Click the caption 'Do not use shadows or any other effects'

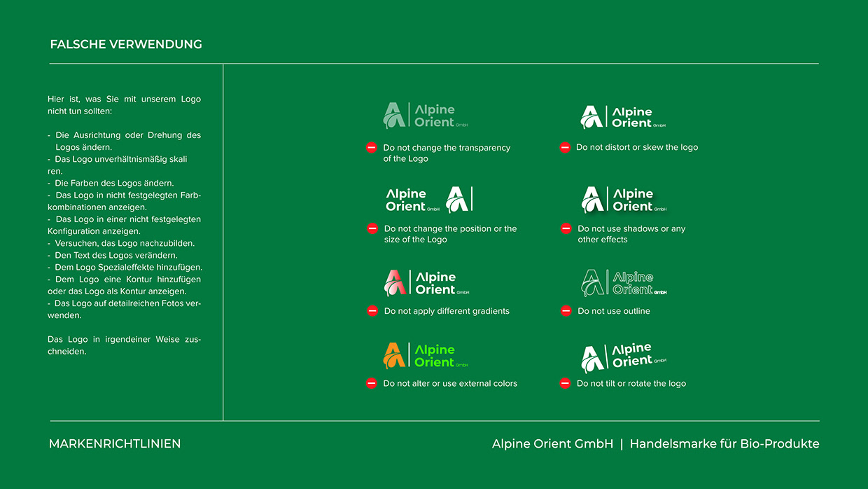tap(631, 234)
